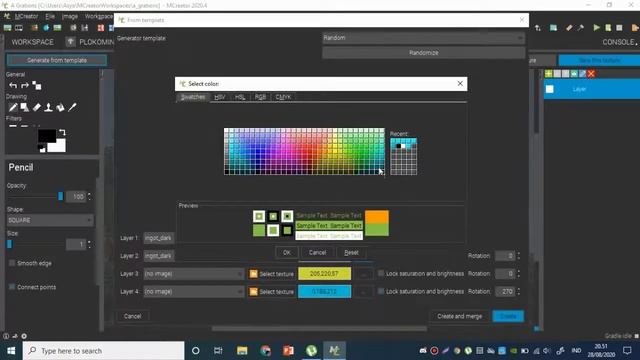Click the hammer build icon in toolbar
640x360 pixels.
580,28
